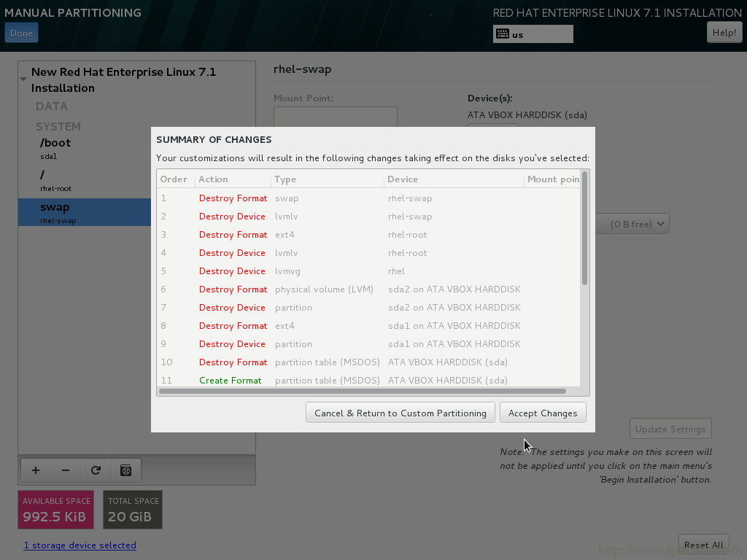
Task: Click the Done button
Action: [x=21, y=34]
